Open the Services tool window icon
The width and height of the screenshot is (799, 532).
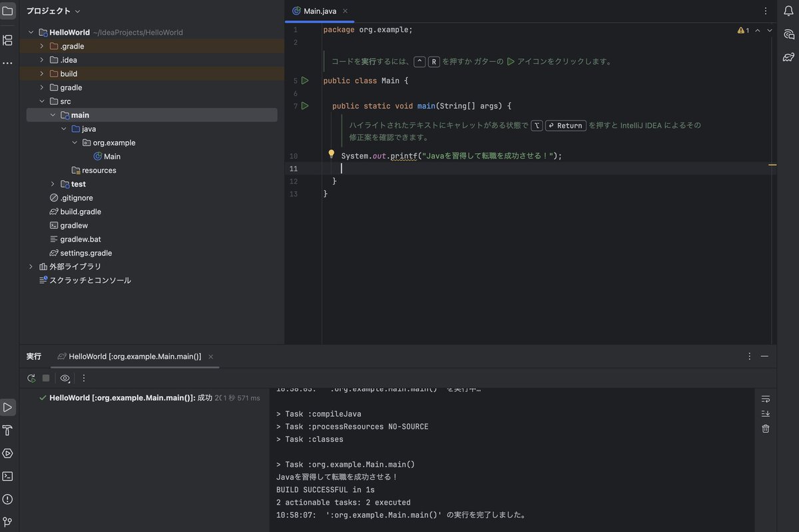[8, 453]
